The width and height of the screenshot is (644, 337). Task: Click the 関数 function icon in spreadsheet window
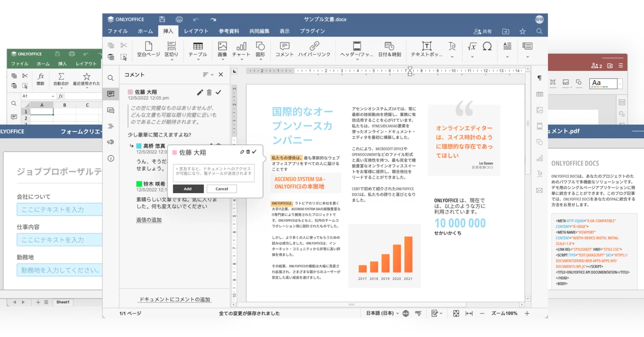pos(40,79)
